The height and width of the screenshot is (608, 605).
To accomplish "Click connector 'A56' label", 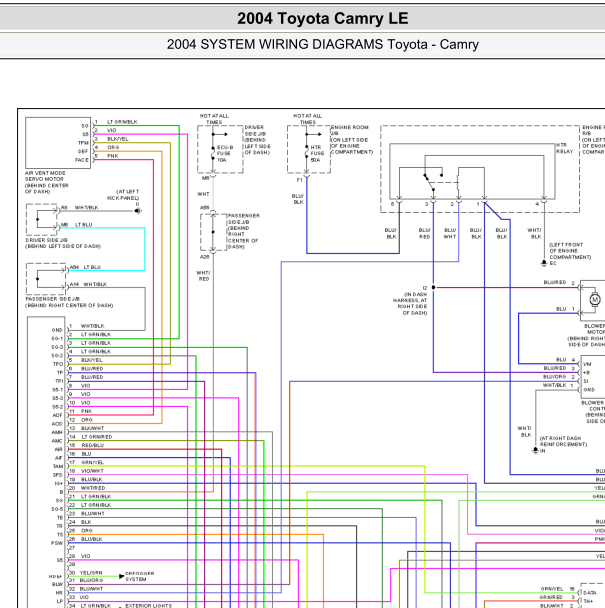I will 205,208.
